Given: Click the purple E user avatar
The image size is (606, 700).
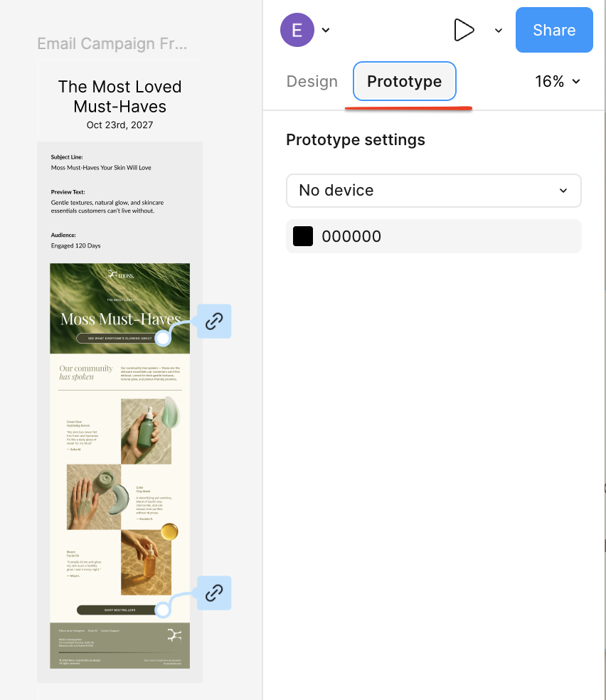Looking at the screenshot, I should (x=297, y=30).
